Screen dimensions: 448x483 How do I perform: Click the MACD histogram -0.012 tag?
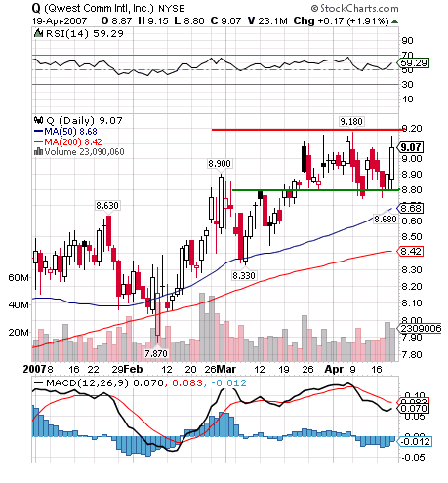[x=415, y=442]
